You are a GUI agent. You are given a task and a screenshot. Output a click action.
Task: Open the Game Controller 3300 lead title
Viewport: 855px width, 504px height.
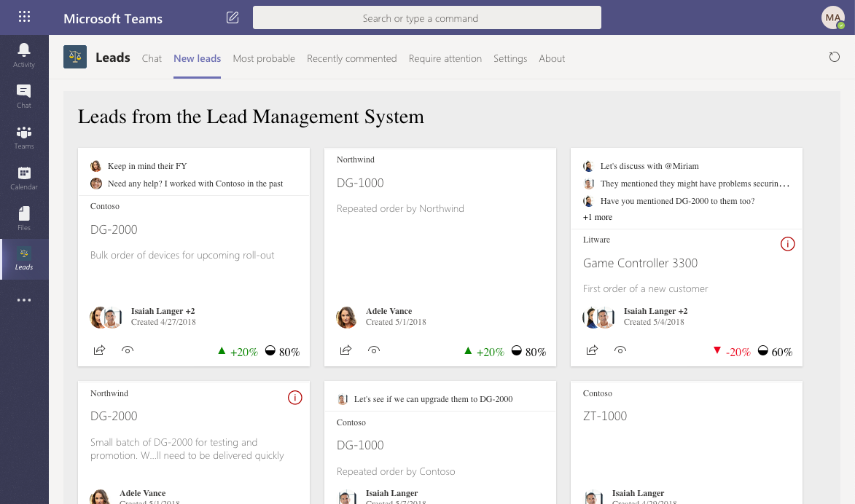(x=640, y=263)
